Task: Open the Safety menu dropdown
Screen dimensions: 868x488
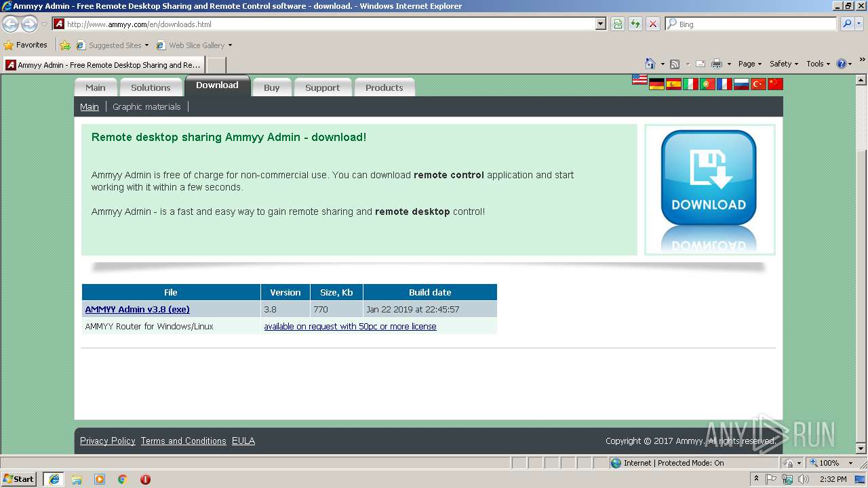Action: click(x=784, y=64)
